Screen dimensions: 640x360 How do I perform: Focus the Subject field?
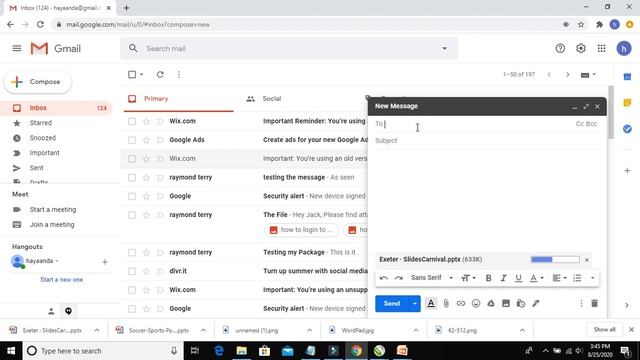(487, 141)
